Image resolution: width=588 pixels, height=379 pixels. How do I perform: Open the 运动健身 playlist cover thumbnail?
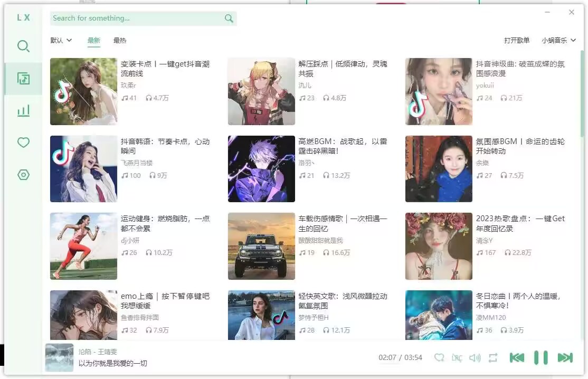point(83,246)
